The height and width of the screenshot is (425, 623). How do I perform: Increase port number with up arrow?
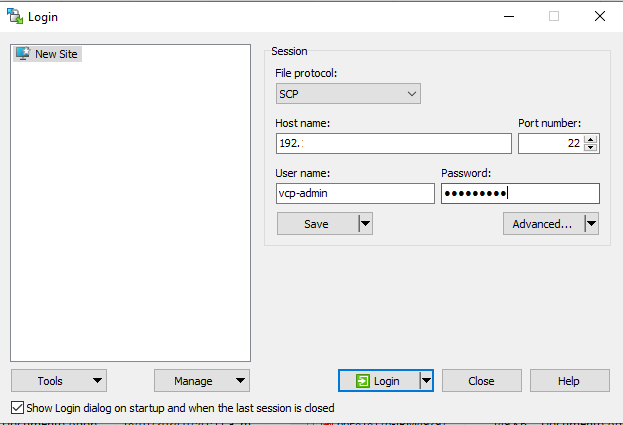click(x=591, y=139)
